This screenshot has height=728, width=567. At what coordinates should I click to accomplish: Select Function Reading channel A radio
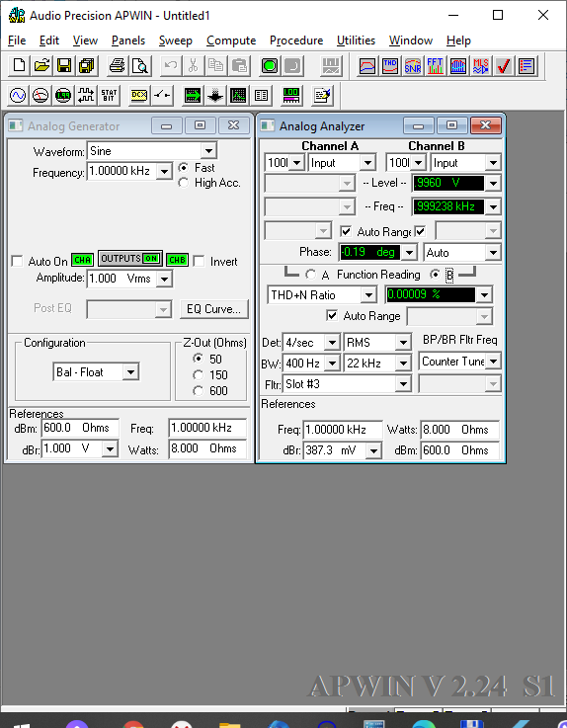coord(311,275)
